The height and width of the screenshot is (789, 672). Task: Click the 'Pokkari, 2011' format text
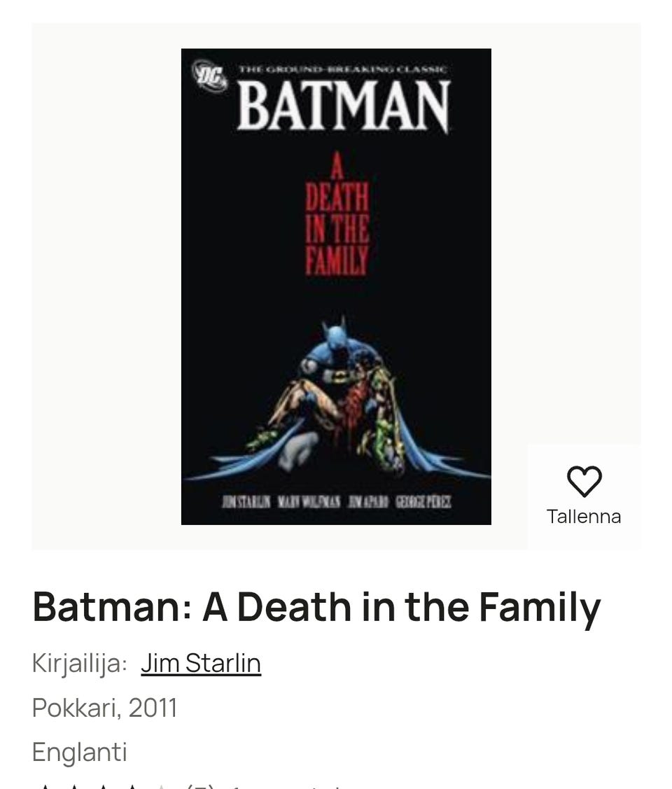104,708
